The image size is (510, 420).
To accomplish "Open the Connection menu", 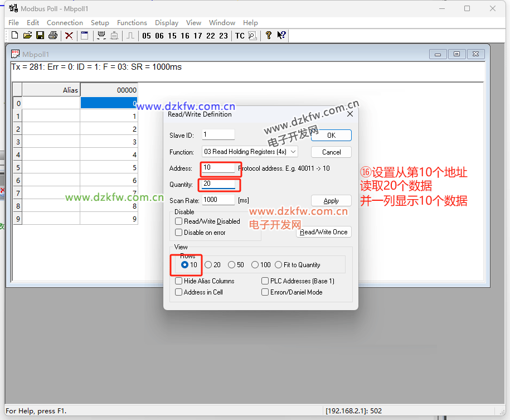I will click(65, 23).
